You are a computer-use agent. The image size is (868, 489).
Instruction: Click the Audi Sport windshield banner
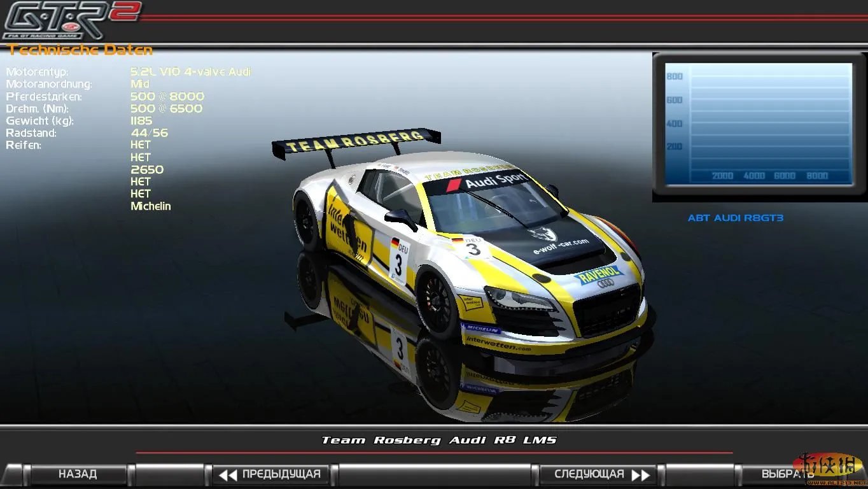pos(487,183)
